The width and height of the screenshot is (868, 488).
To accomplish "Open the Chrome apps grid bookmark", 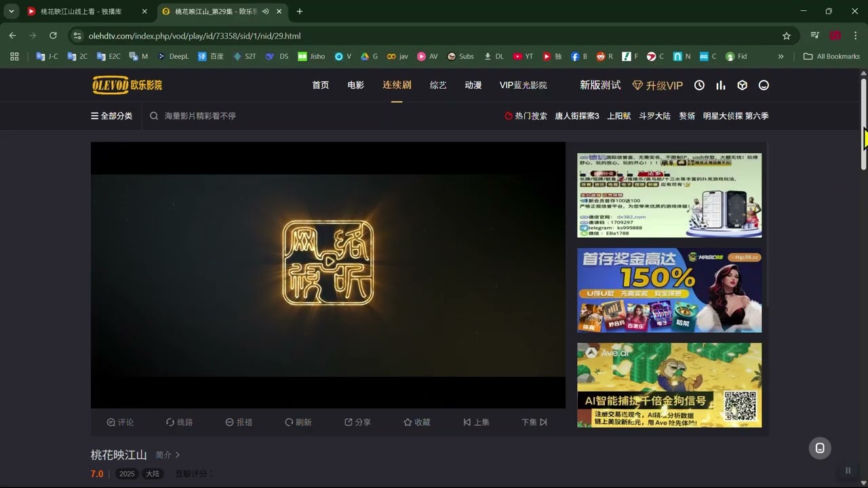I will tap(14, 56).
